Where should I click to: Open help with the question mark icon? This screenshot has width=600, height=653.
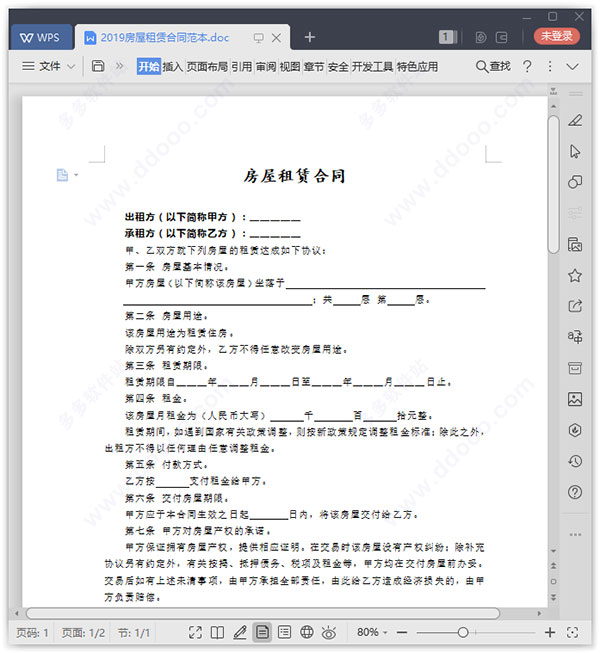click(527, 66)
